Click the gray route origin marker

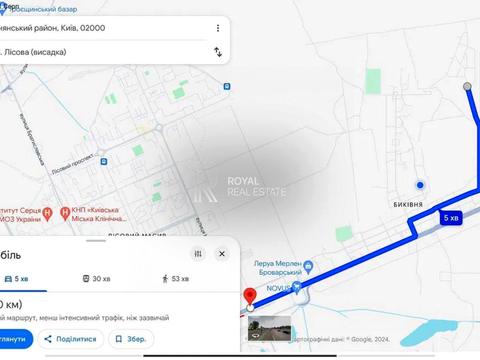(x=467, y=87)
